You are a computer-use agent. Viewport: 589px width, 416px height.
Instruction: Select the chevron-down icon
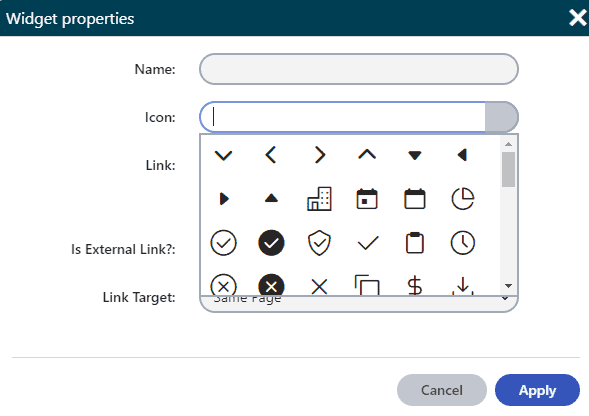pyautogui.click(x=223, y=155)
